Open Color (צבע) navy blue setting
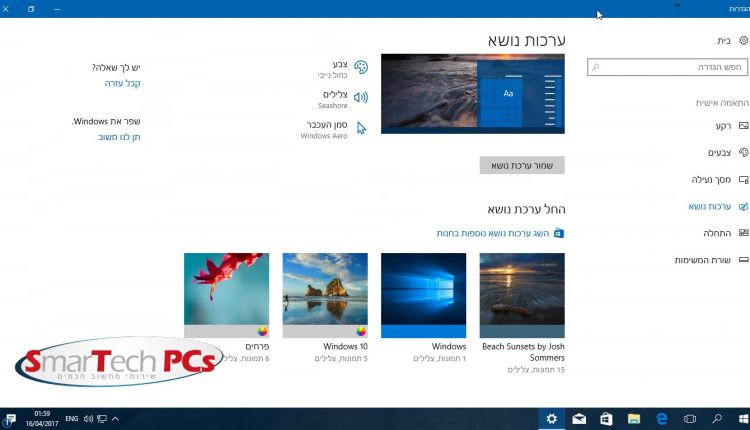 click(x=334, y=69)
